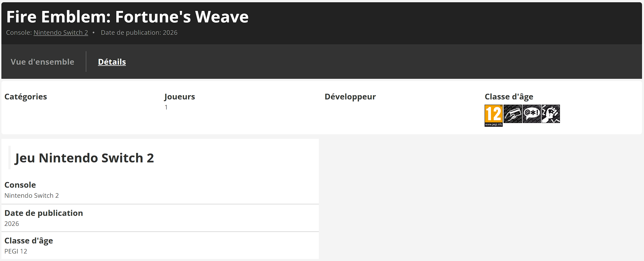
Task: Select the in-game purchases PEGI descriptor icon
Action: (513, 114)
